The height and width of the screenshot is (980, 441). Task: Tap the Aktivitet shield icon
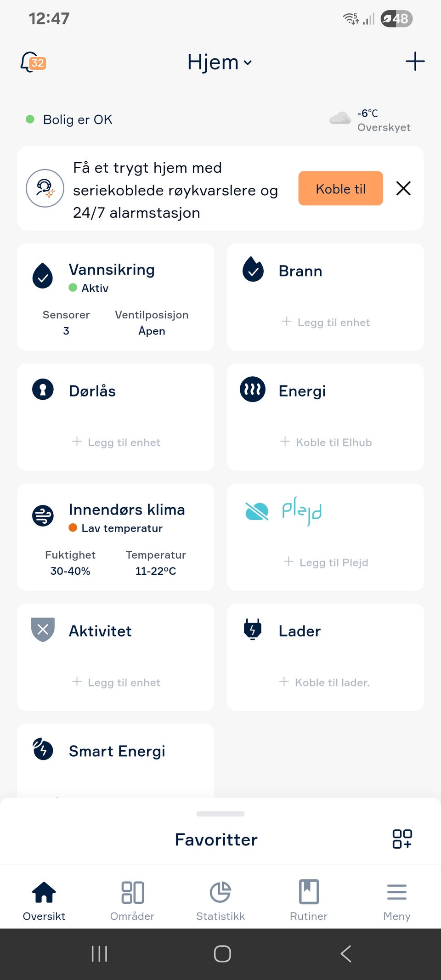43,629
